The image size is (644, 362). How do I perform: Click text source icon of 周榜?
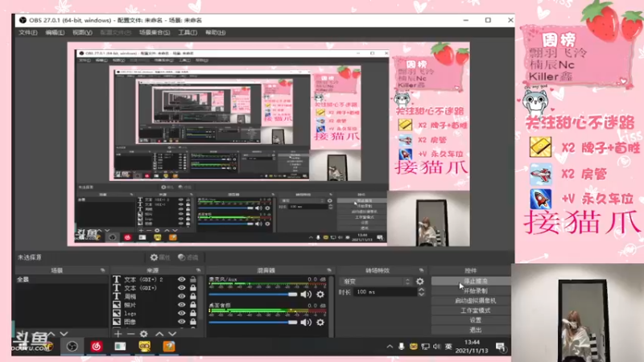click(x=117, y=296)
